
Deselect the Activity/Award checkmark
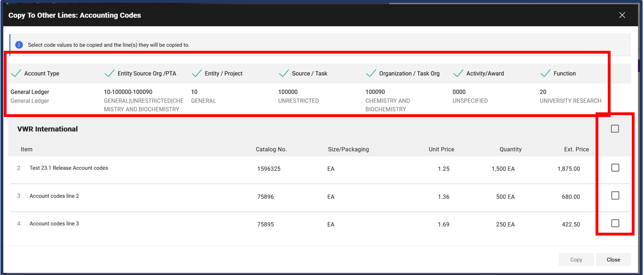point(458,73)
